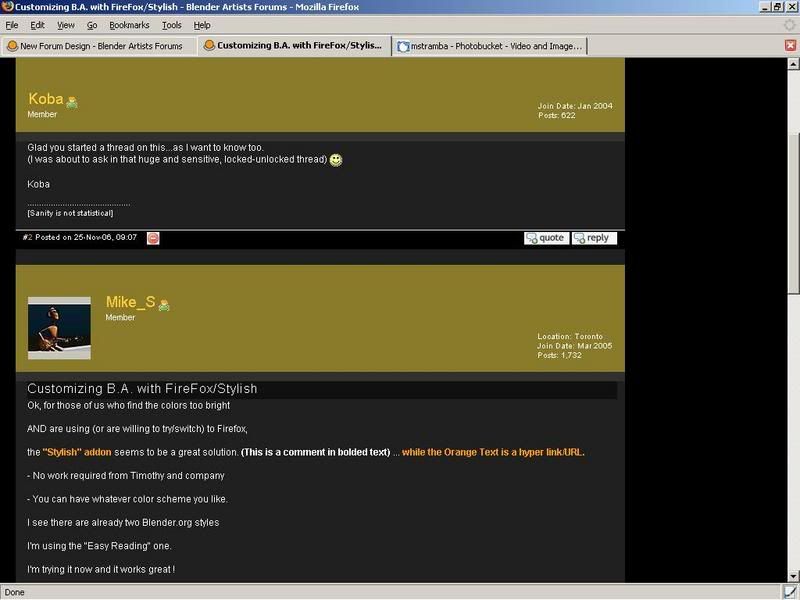
Task: Close the current tab with the red X
Action: tap(790, 46)
